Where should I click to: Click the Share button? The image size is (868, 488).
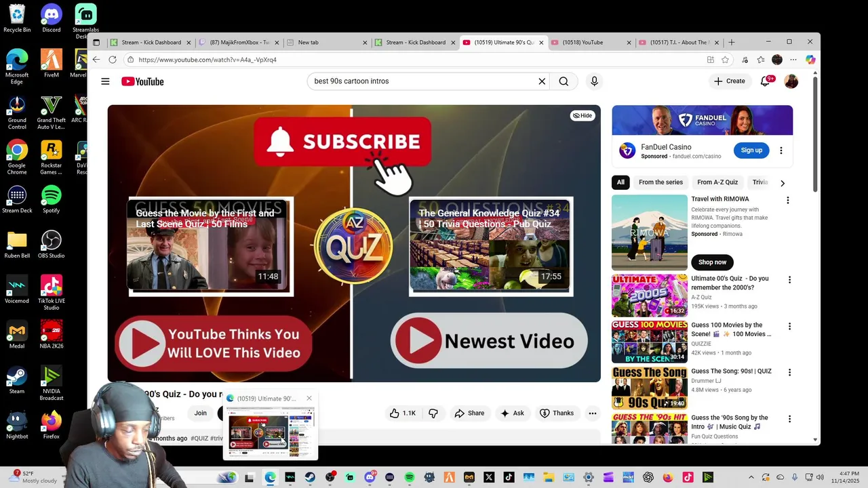pyautogui.click(x=469, y=413)
